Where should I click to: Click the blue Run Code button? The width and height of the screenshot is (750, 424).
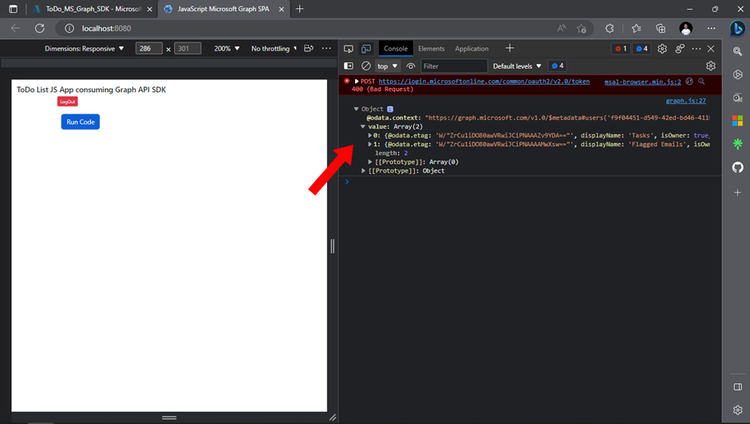tap(80, 122)
